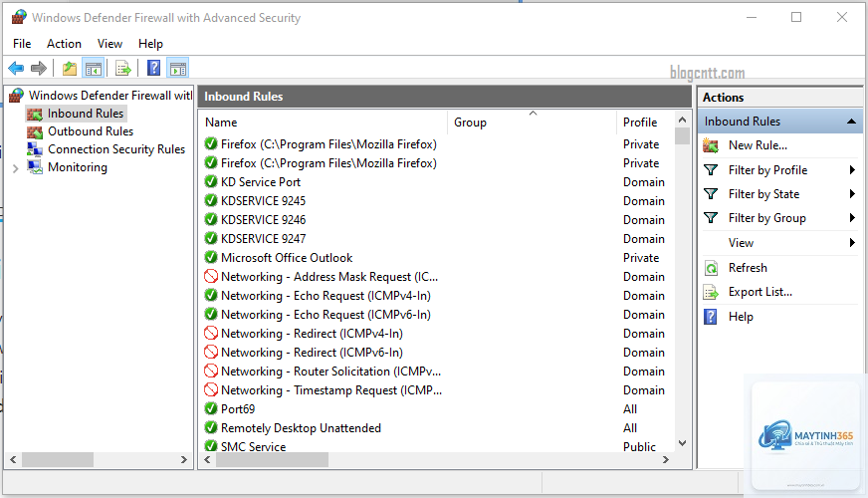This screenshot has height=498, width=868.
Task: Toggle Show/Hide Console Tree toolbar icon
Action: click(x=93, y=69)
